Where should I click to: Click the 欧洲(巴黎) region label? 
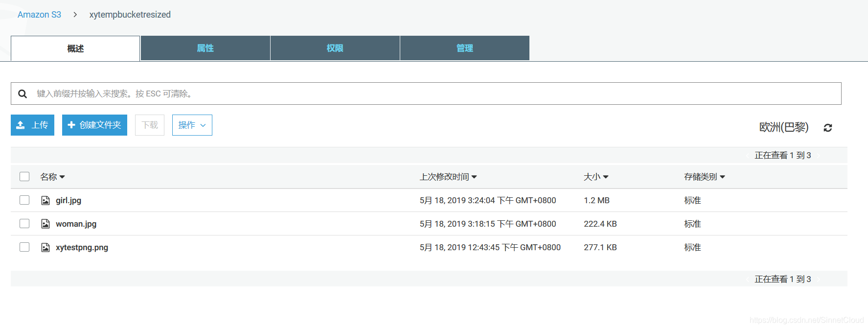coord(784,127)
